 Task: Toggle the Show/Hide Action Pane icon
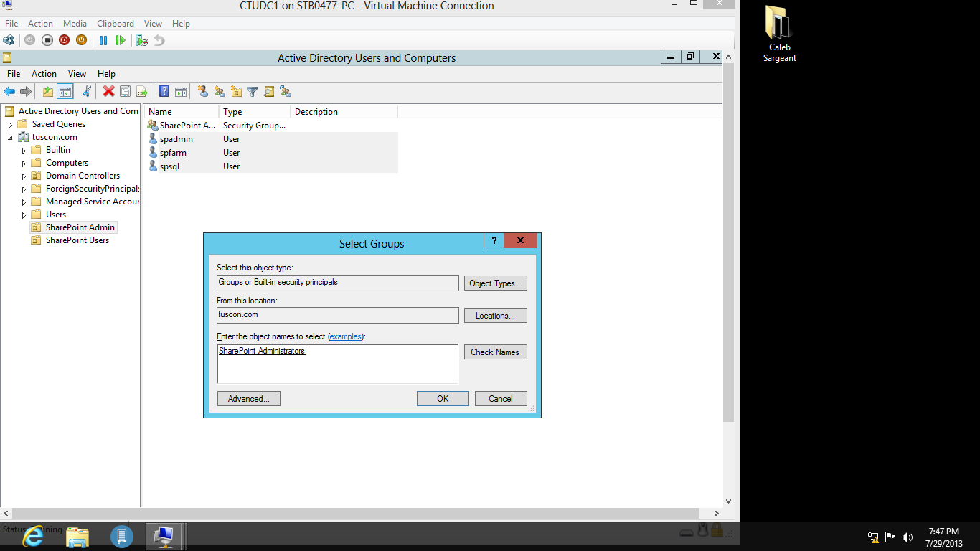(x=181, y=91)
